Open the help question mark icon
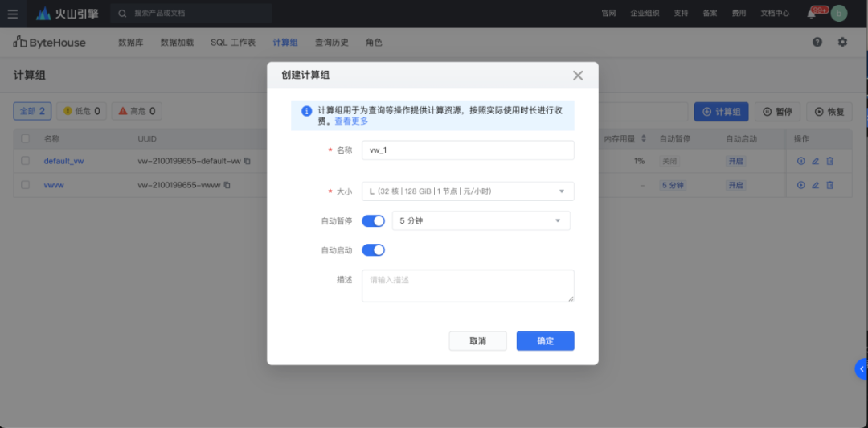868x428 pixels. (x=817, y=42)
